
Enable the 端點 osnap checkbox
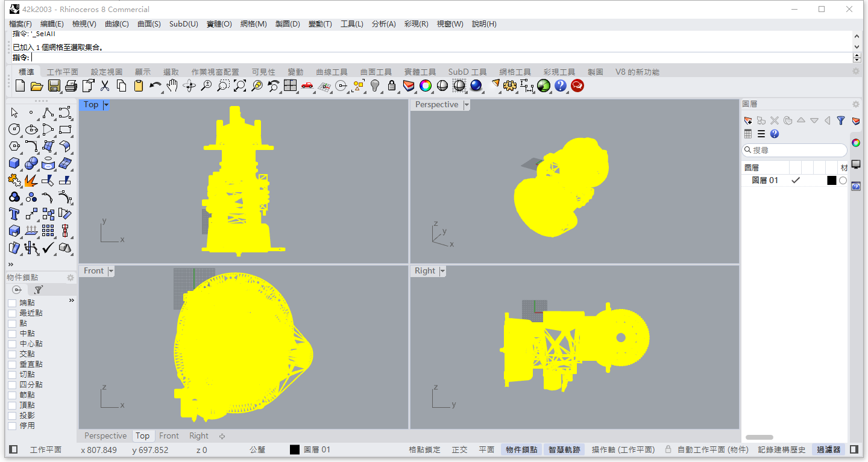(12, 302)
